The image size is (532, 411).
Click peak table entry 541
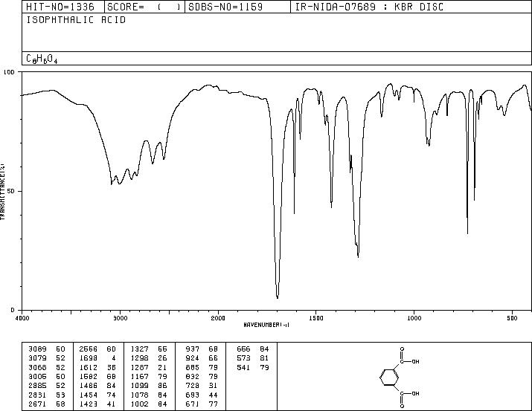[x=243, y=367]
